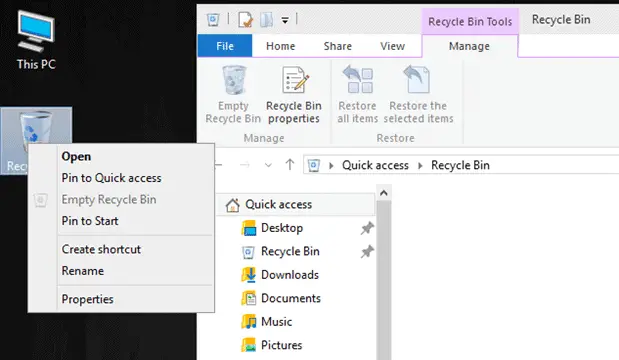The height and width of the screenshot is (360, 619).
Task: Open recent locations dropdown chevron
Action: coord(268,165)
